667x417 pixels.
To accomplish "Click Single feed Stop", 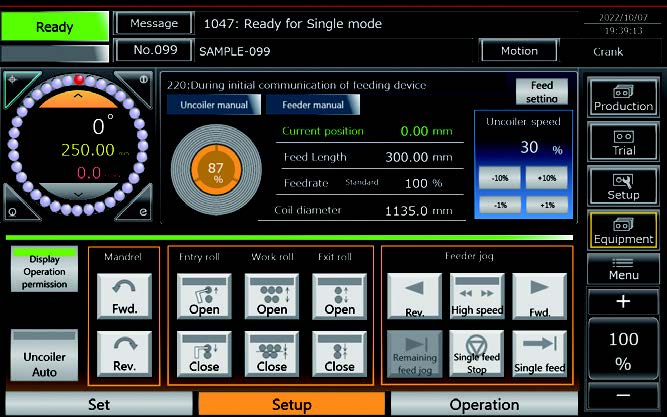I will 477,354.
